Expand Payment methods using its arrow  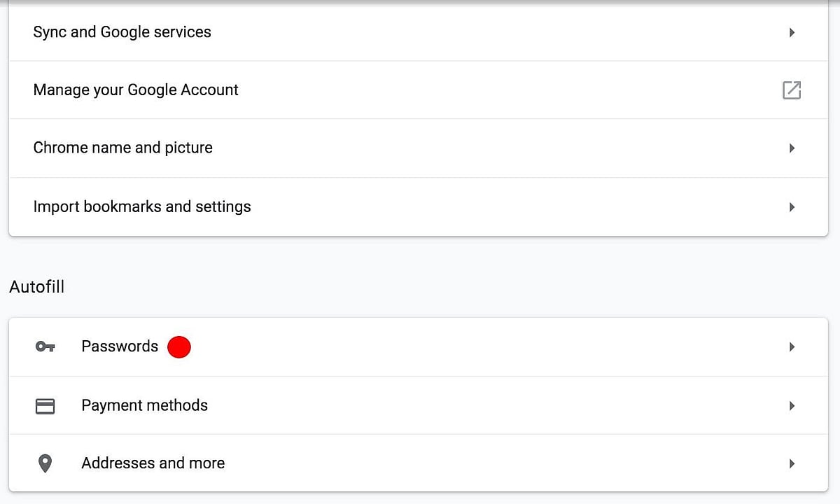click(x=792, y=405)
